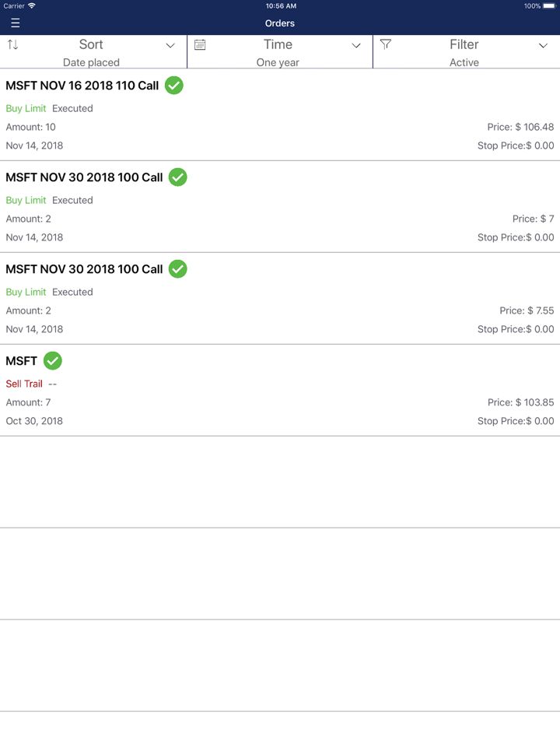Expand the Time dropdown chevron
Viewport: 560px width, 747px height.
(356, 46)
